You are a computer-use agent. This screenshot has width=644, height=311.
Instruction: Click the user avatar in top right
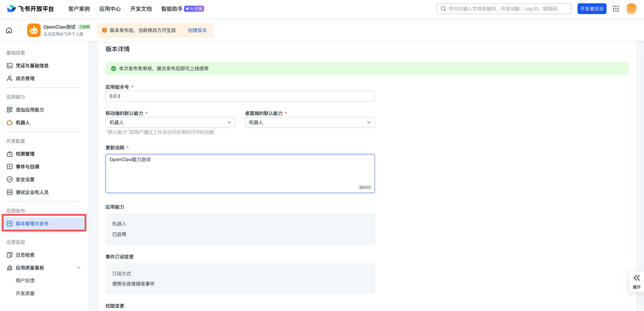point(631,9)
